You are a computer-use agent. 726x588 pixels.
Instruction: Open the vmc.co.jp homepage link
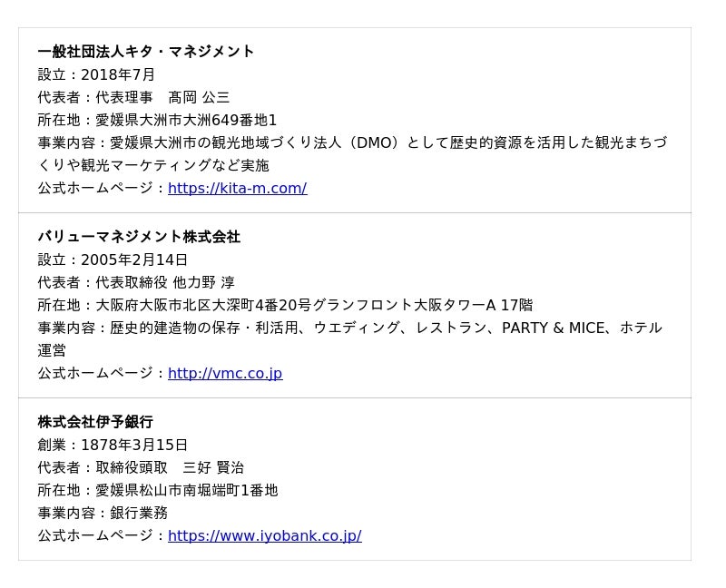[x=225, y=373]
